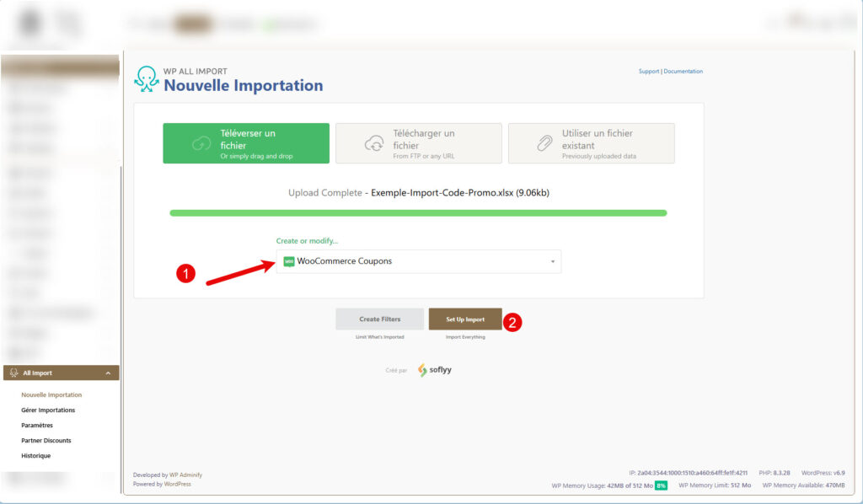This screenshot has width=863, height=504.
Task: Collapse the All Import menu chevron
Action: [x=108, y=373]
